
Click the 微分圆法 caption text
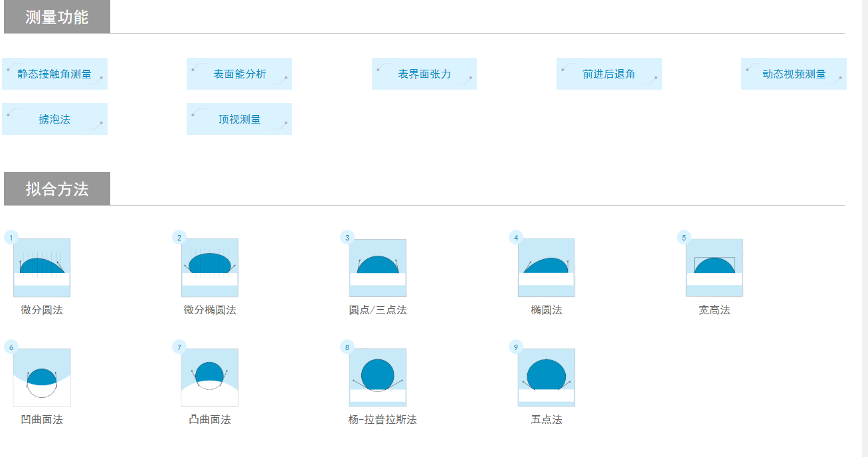coord(42,310)
